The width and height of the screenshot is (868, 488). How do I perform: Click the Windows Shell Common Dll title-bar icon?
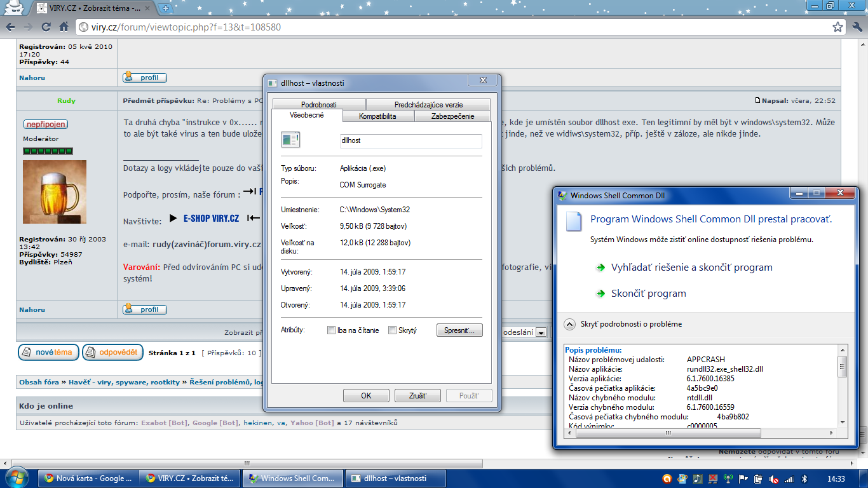[562, 196]
